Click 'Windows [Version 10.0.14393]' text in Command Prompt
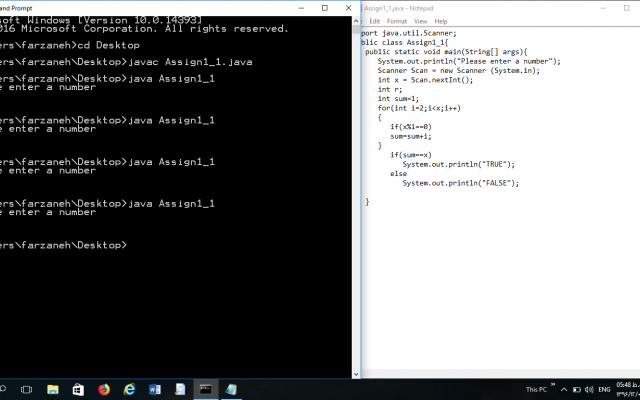This screenshot has height=400, width=640. 115,20
